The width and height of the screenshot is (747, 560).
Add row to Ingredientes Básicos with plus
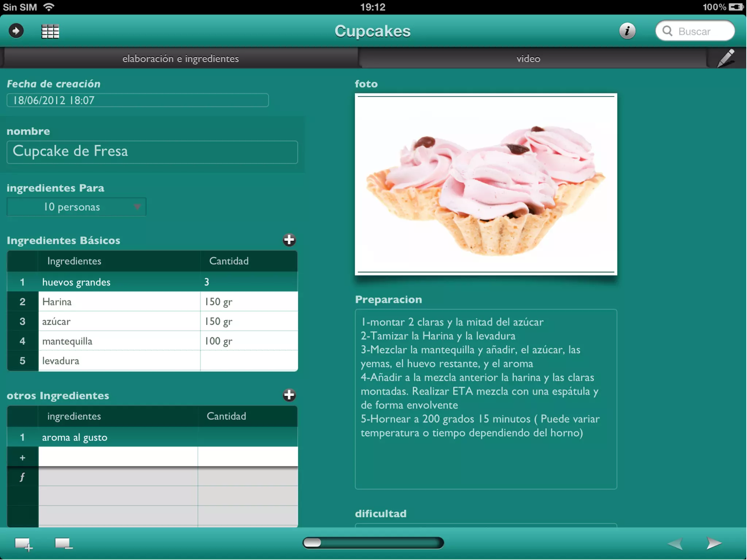289,240
